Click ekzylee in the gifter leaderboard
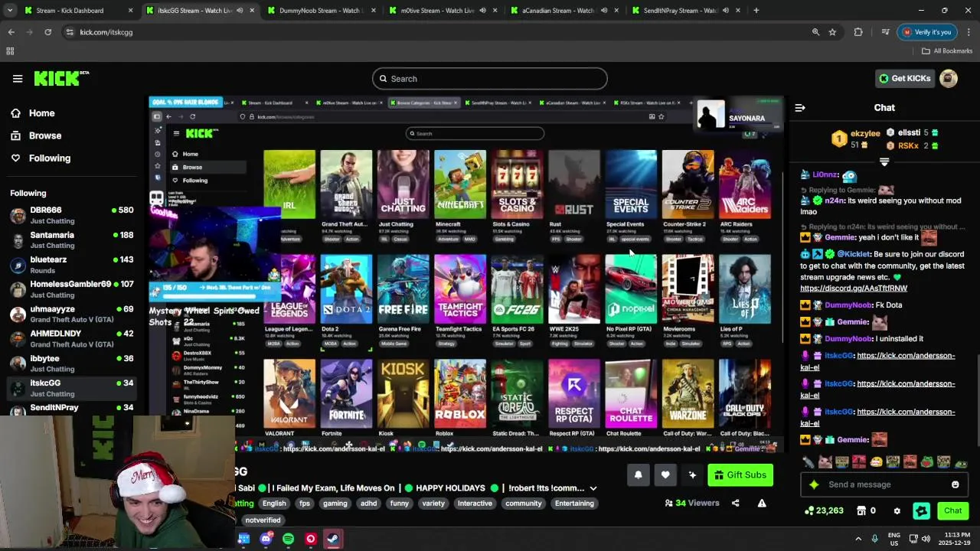This screenshot has width=980, height=551. tap(865, 132)
